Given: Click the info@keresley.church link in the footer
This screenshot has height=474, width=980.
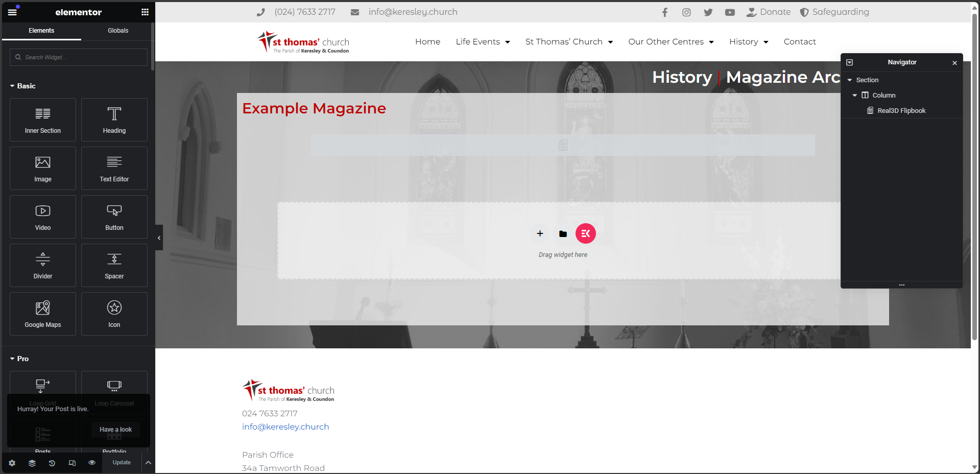Looking at the screenshot, I should [285, 427].
